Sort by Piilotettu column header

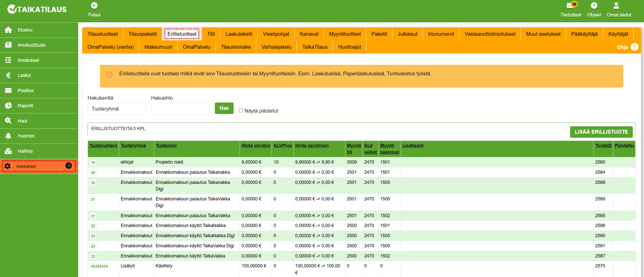pyautogui.click(x=624, y=146)
